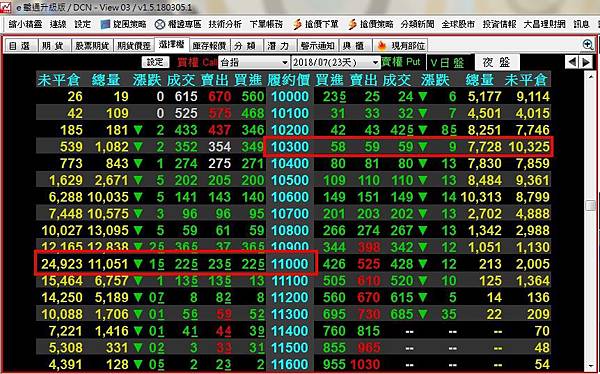Screen dimensions: 600x374
Task: Open the 大昌理財網 menu
Action: [544, 24]
